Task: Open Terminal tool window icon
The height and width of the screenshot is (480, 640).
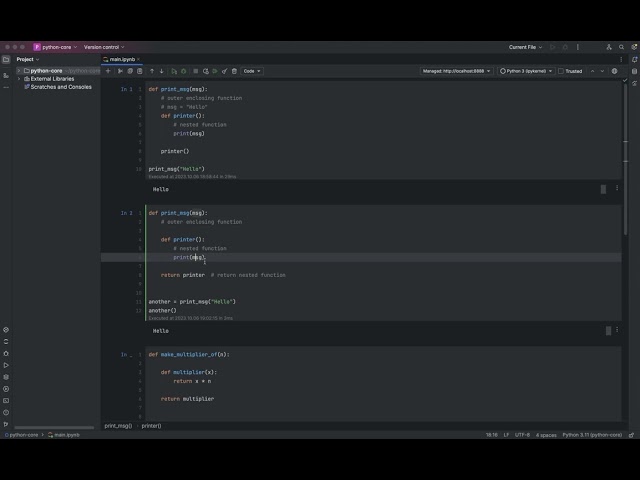Action: point(6,401)
